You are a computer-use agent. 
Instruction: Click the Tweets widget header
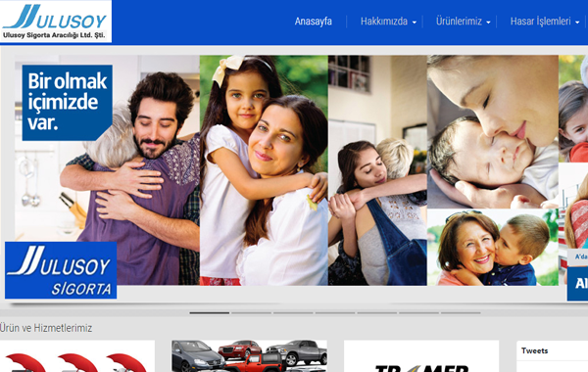534,350
